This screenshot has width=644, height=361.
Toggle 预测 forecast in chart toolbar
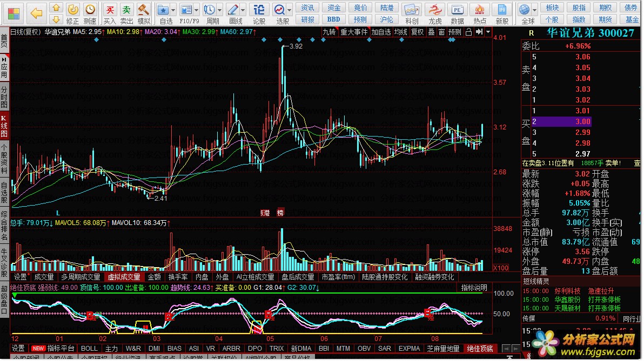click(x=455, y=32)
